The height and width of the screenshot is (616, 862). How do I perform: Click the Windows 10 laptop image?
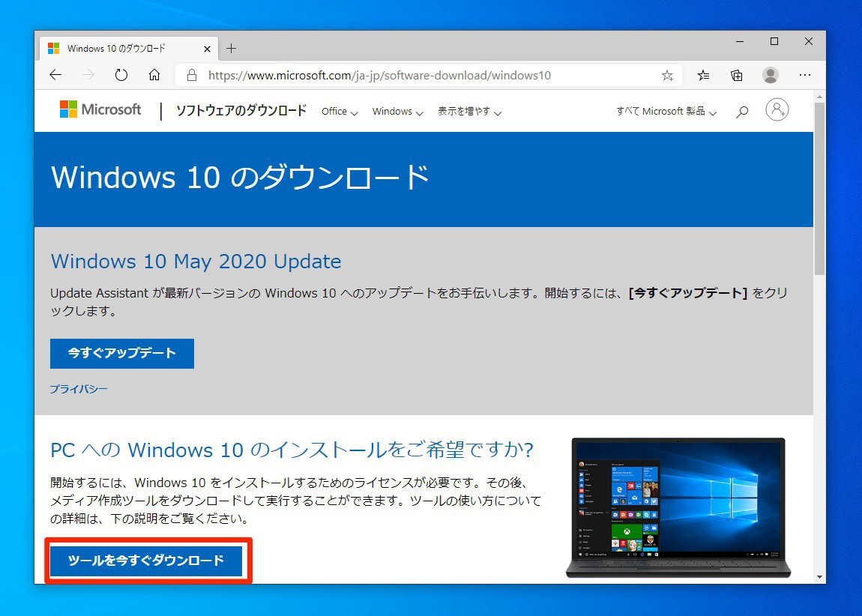point(678,507)
